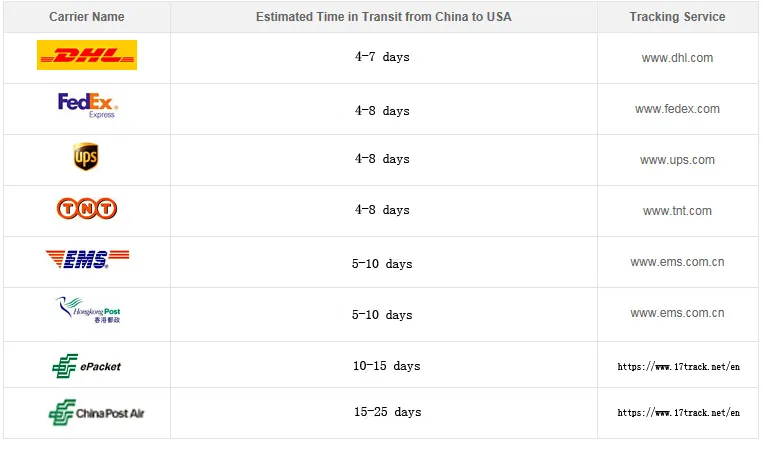Click the Tracking Service column header
The image size is (763, 453).
pos(677,17)
